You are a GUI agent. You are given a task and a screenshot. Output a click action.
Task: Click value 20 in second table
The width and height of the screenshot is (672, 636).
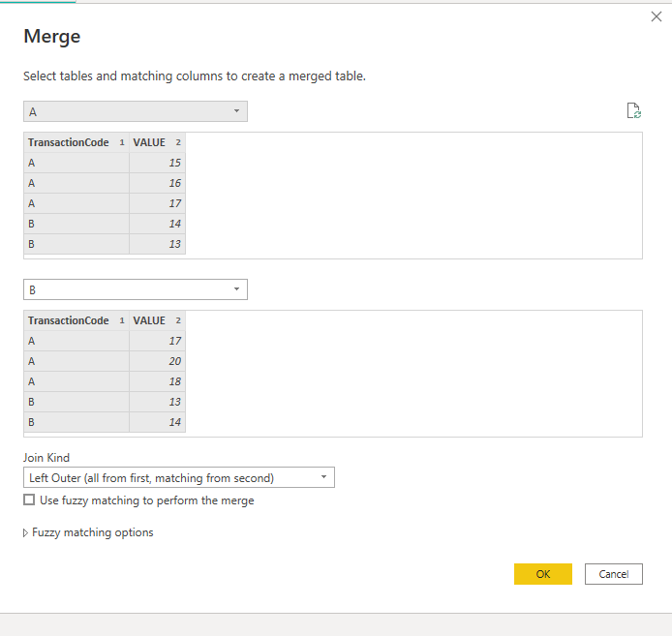coord(157,361)
